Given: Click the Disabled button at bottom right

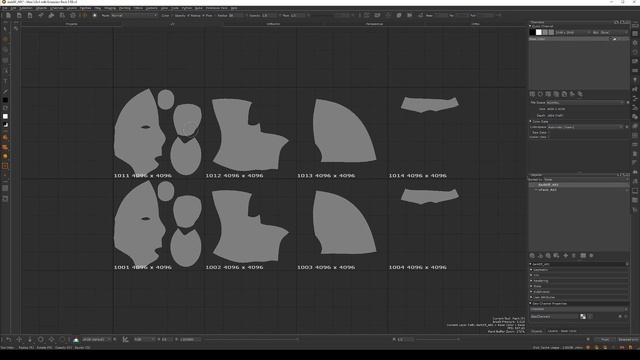Looking at the screenshot, I should (627, 339).
